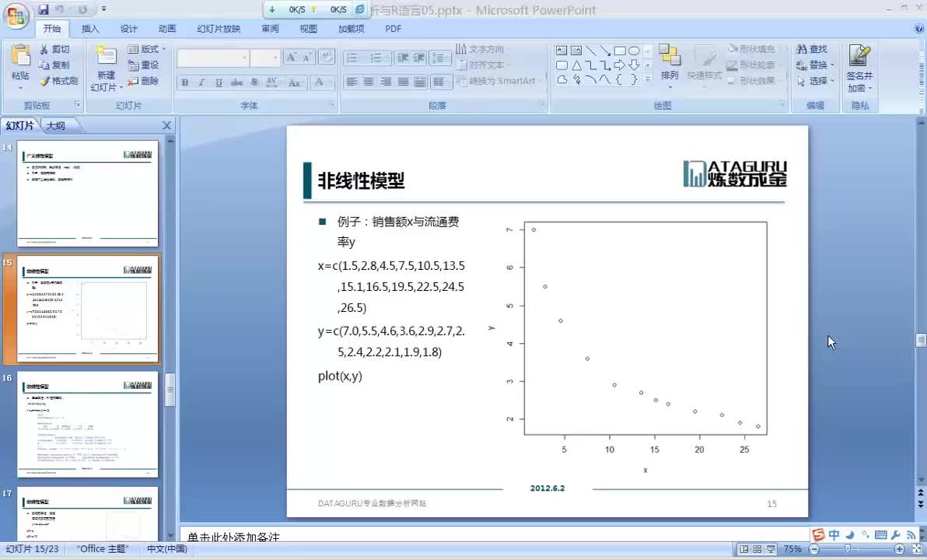Image resolution: width=927 pixels, height=560 pixels.
Task: Find text with 查找
Action: click(812, 49)
